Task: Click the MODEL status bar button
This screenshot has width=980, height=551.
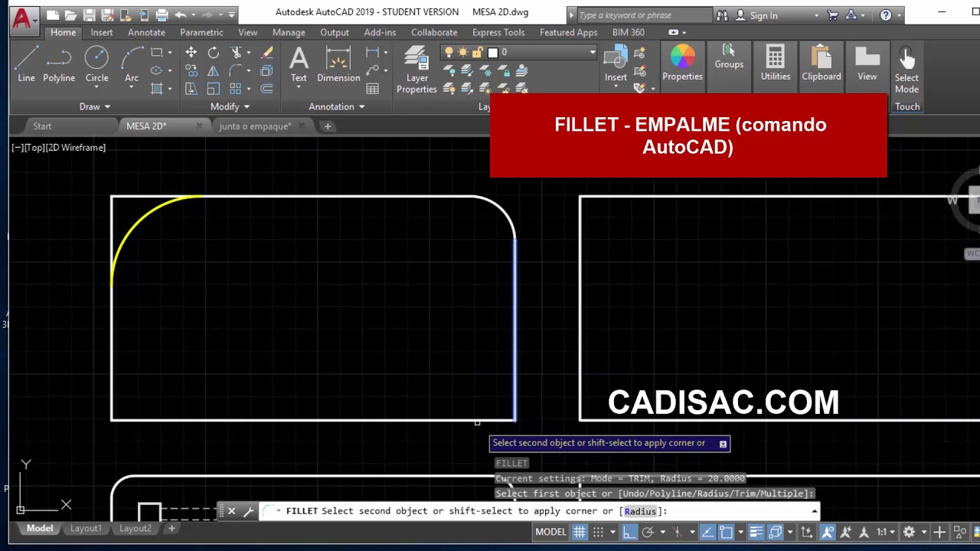Action: pyautogui.click(x=550, y=532)
